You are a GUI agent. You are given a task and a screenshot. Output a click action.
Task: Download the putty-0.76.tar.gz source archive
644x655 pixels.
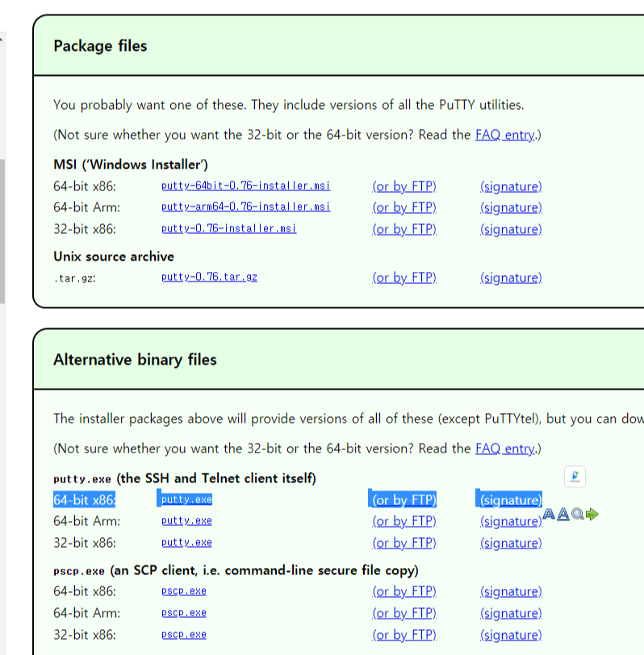click(209, 277)
